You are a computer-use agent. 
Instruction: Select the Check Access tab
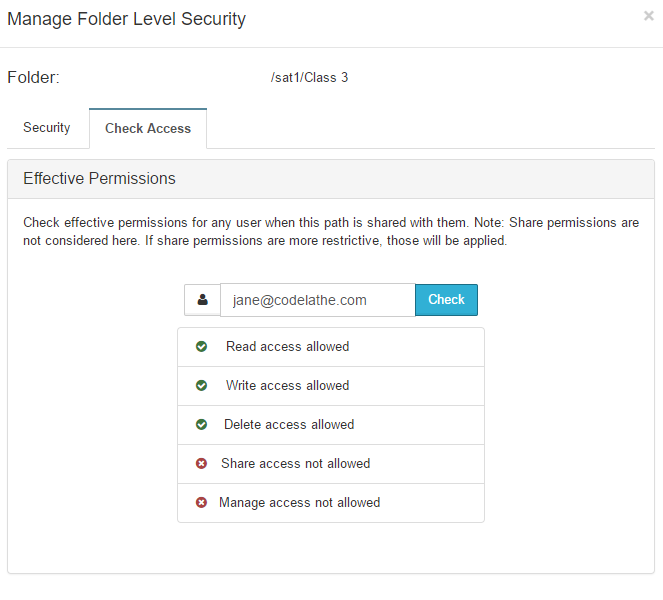coord(148,129)
